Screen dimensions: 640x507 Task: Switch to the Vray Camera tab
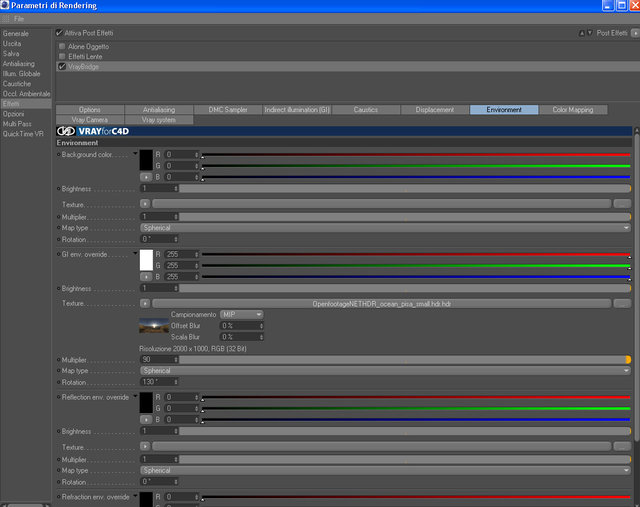(90, 120)
